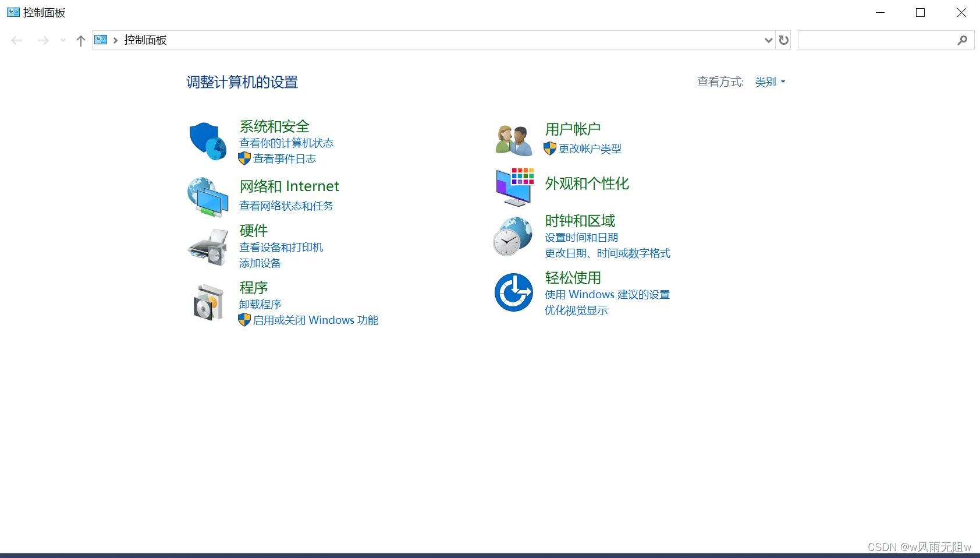Click 启用或关闭 Windows 功能 link
Screen dimensions: 980x558
(x=315, y=320)
